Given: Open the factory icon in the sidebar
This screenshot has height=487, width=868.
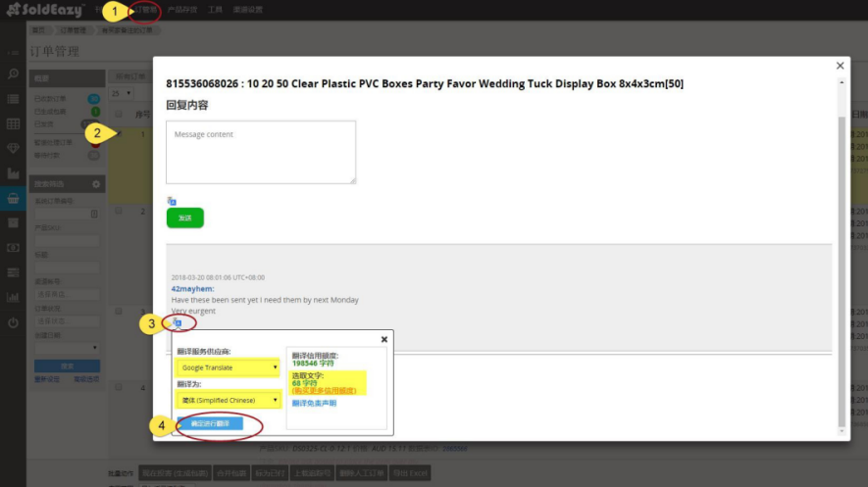Looking at the screenshot, I should point(13,173).
